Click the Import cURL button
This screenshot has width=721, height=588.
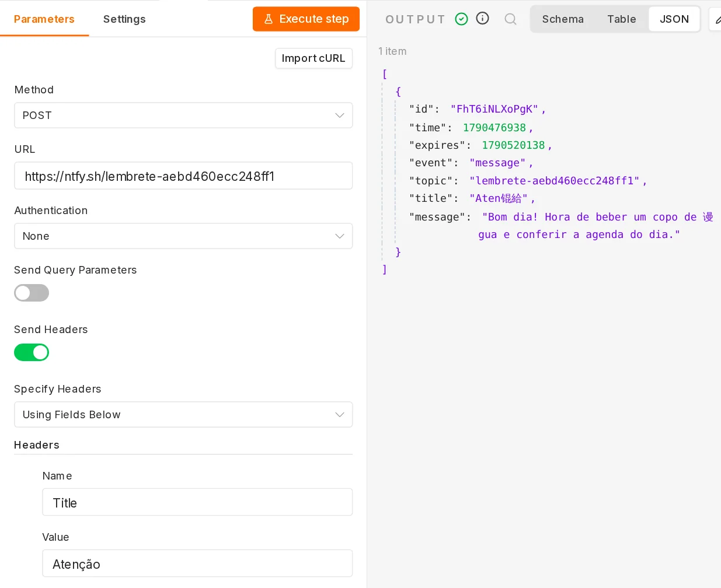coord(314,58)
